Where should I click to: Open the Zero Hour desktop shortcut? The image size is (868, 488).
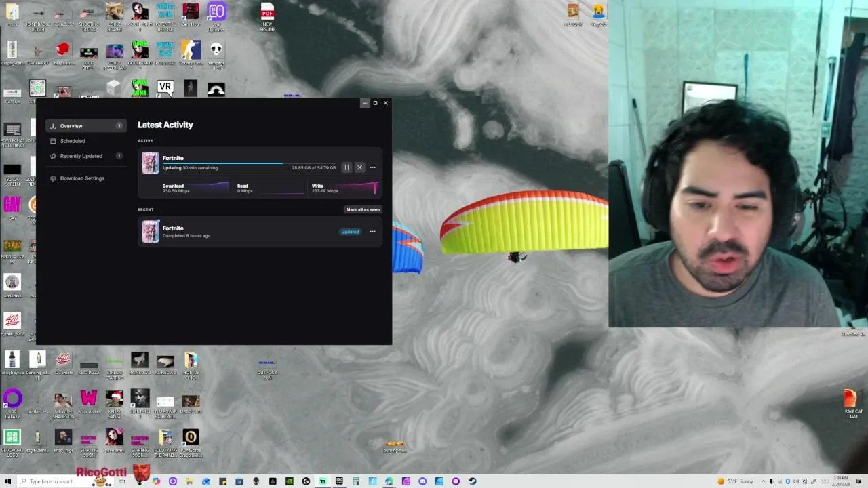[191, 15]
